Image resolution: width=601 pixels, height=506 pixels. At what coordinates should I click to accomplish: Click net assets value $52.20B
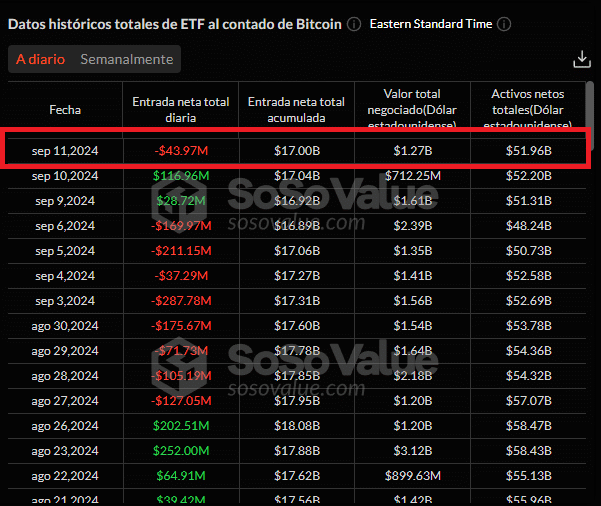tap(529, 176)
